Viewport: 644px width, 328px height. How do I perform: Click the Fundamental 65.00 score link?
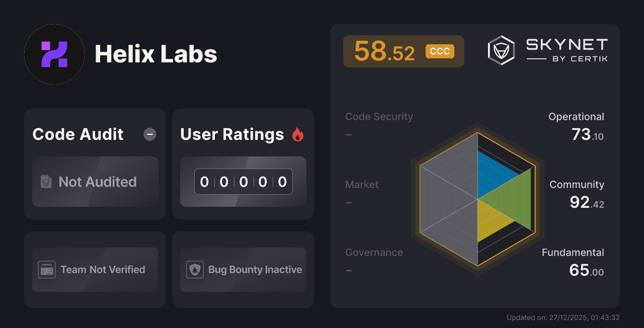(573, 261)
